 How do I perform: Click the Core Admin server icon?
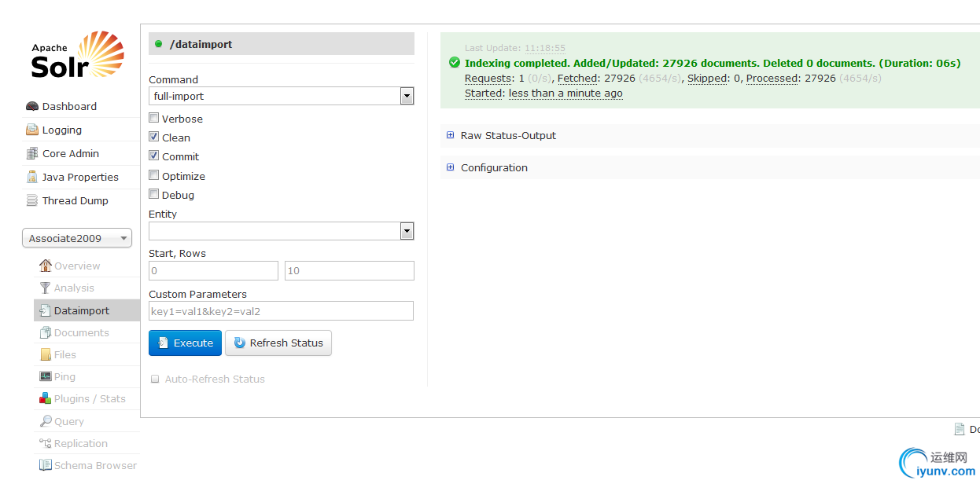[x=32, y=153]
